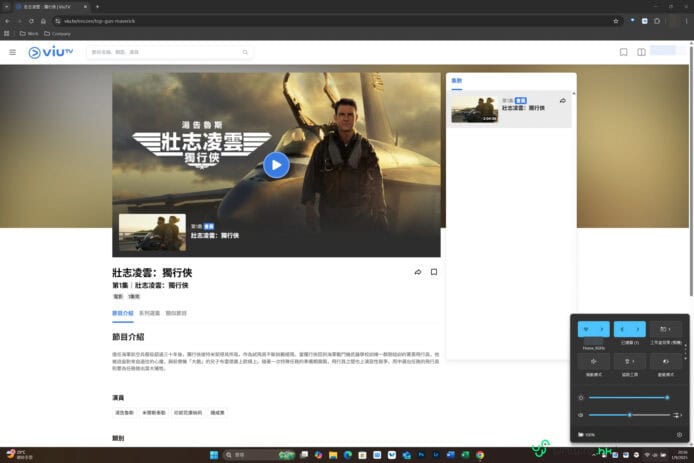This screenshot has width=694, height=463.
Task: Click the 珍妮花康納莉 cast tag
Action: 188,413
